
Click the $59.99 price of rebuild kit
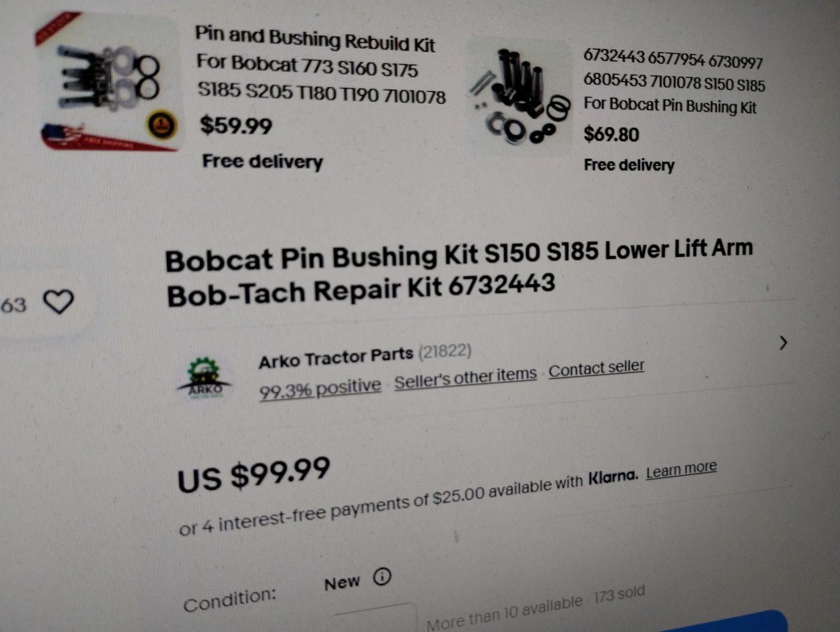point(236,126)
